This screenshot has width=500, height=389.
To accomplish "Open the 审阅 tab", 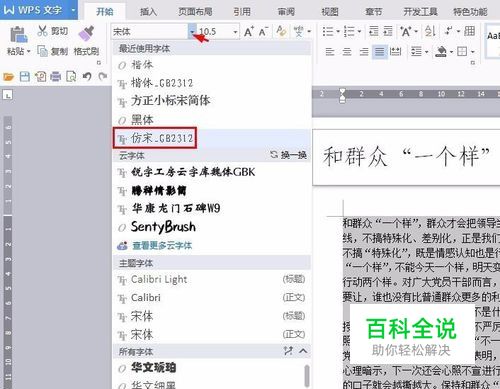I will tap(286, 12).
